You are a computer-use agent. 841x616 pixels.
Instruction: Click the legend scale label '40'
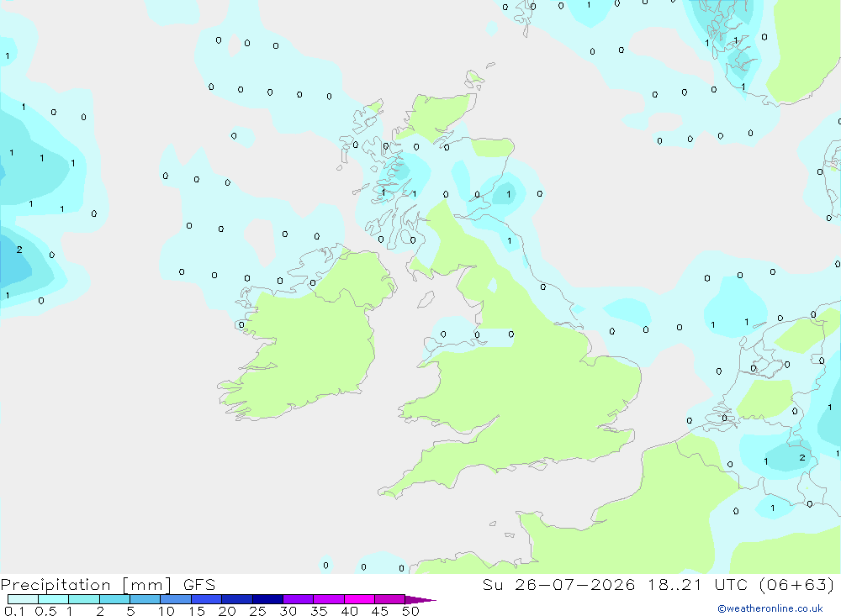[350, 611]
